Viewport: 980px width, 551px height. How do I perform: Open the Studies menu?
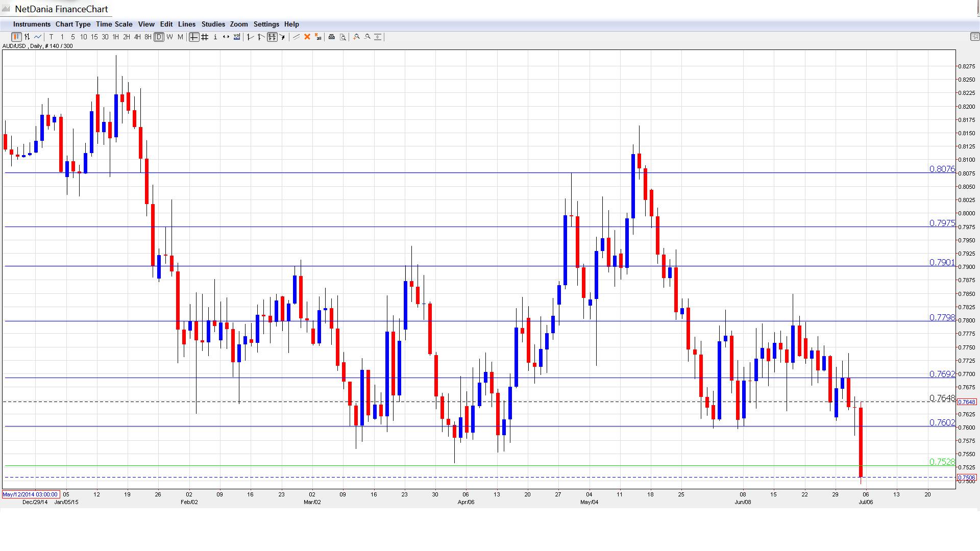tap(213, 24)
